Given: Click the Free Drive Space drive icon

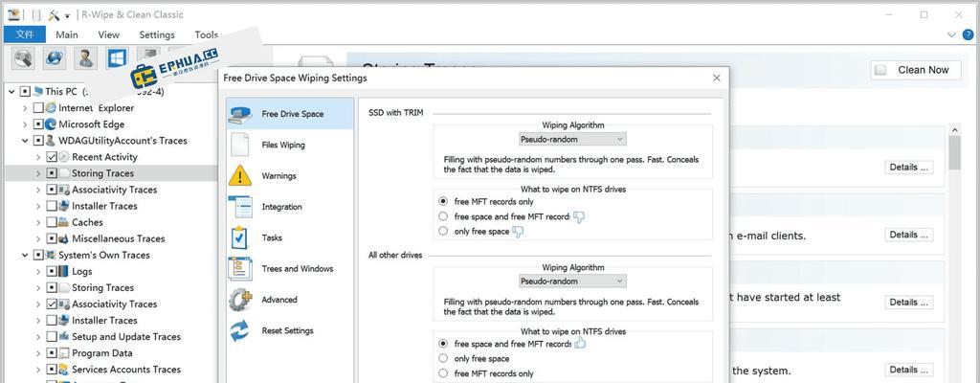Looking at the screenshot, I should coord(240,114).
